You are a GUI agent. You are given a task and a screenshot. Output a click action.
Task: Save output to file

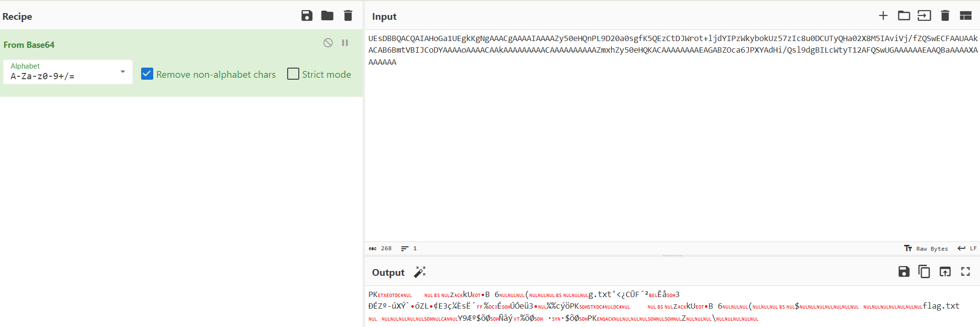904,272
